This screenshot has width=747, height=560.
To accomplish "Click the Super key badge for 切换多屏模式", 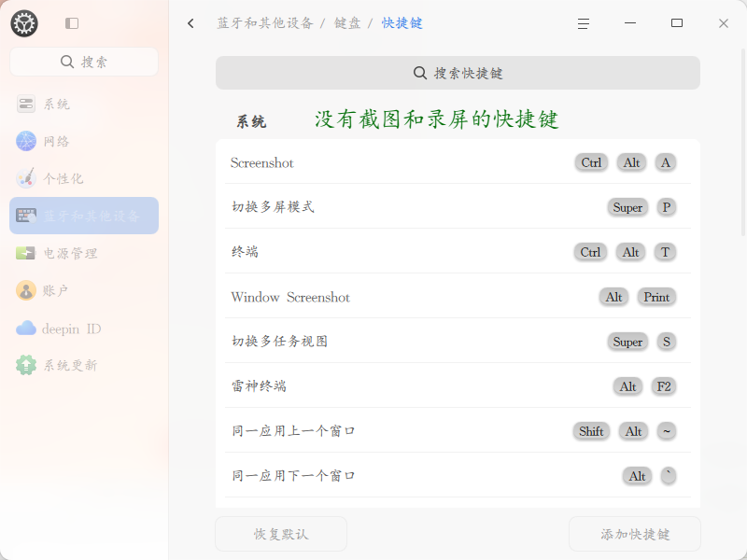I will click(627, 207).
